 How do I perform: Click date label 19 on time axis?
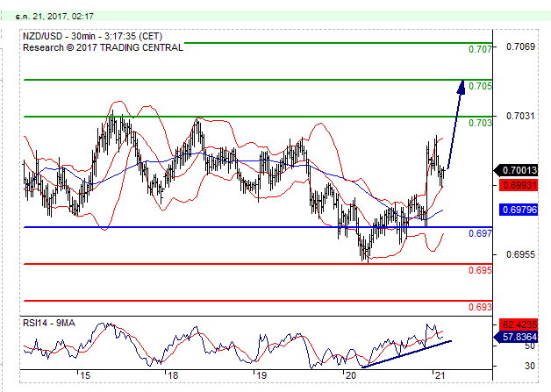coord(261,375)
